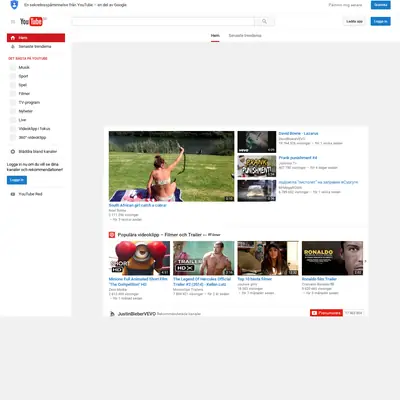The width and height of the screenshot is (400, 400).
Task: Click the Top 10 bästa filmer title link
Action: [x=255, y=279]
